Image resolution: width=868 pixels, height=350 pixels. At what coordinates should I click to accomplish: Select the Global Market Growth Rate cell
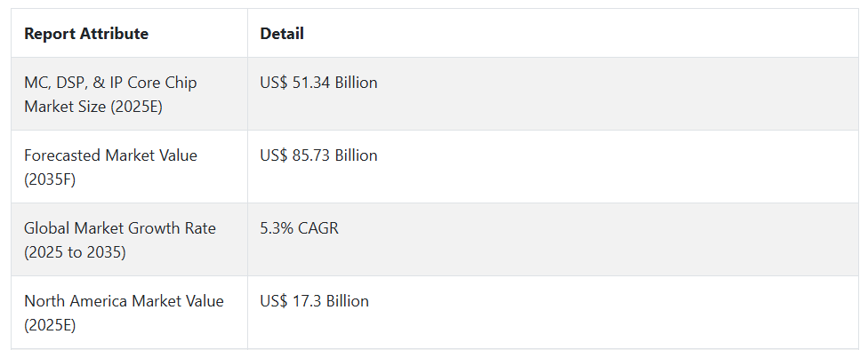[129, 240]
